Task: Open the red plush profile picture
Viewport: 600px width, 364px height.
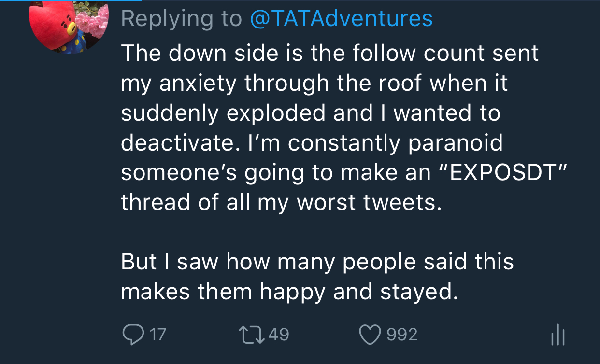Action: coord(69,25)
